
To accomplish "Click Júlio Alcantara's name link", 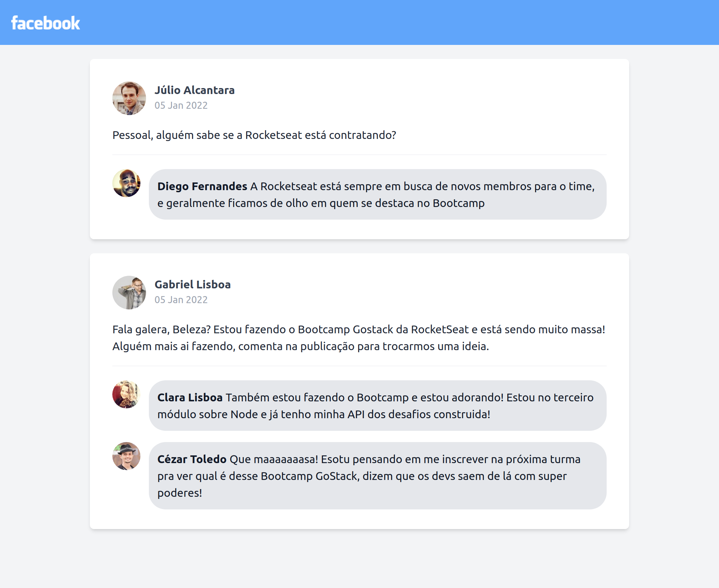I will coord(195,90).
